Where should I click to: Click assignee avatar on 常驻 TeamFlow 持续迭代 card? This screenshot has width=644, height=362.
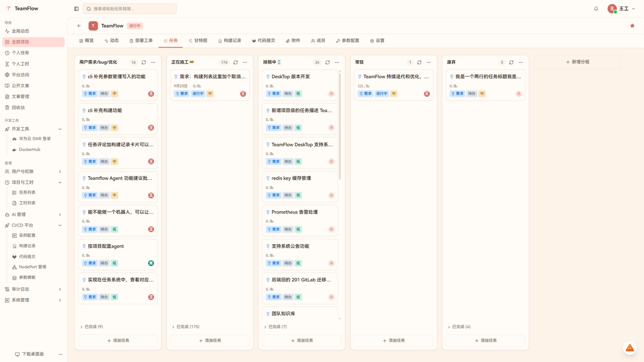(x=427, y=94)
